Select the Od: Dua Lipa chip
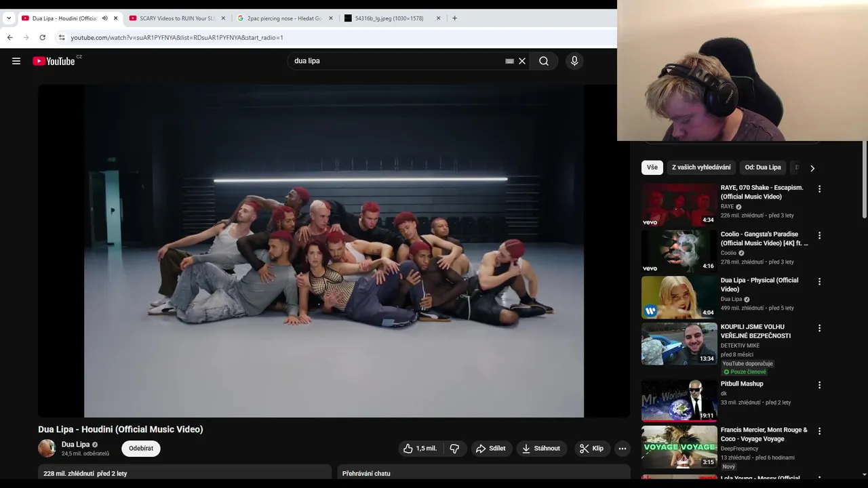 (763, 167)
